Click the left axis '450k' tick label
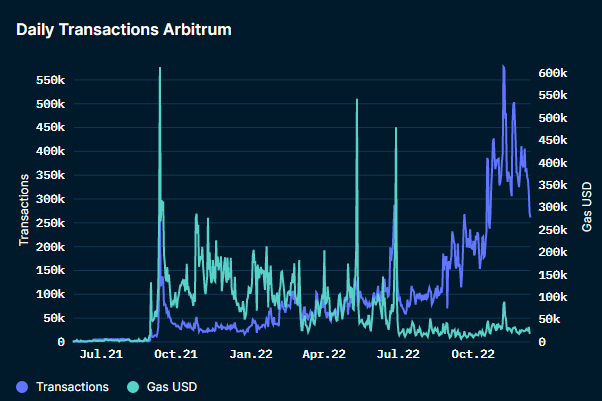Image resolution: width=602 pixels, height=401 pixels. coord(51,127)
